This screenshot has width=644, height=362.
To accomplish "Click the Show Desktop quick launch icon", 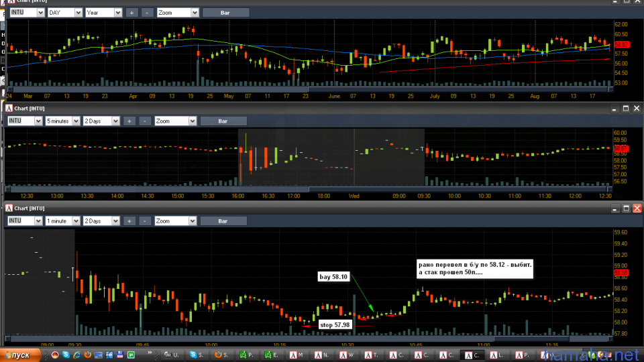I will coord(99,355).
